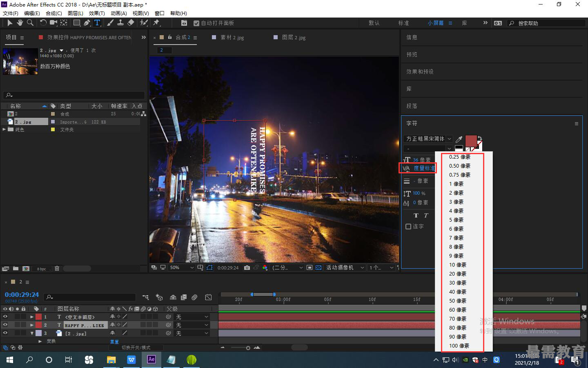Image resolution: width=588 pixels, height=368 pixels.
Task: Open show channel color management icon
Action: coord(265,267)
